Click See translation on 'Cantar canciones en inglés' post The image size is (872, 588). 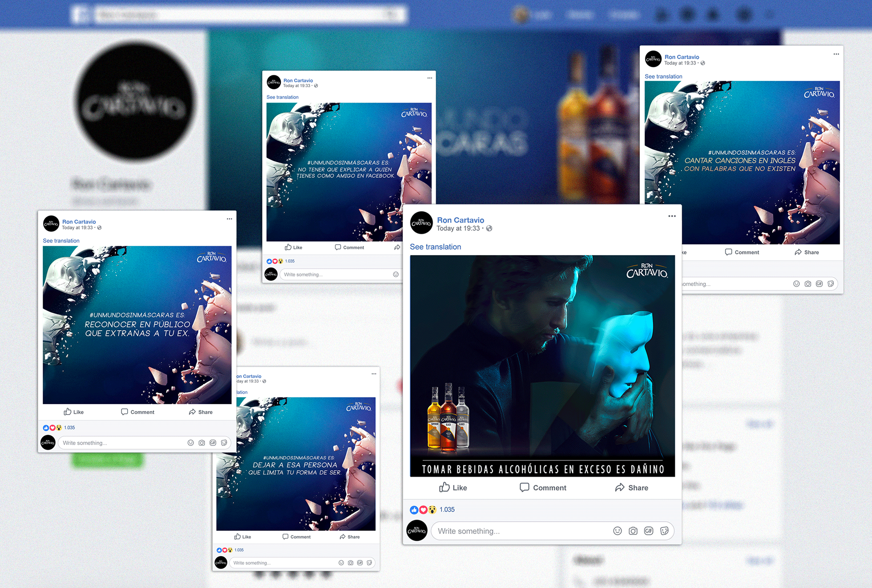click(664, 76)
